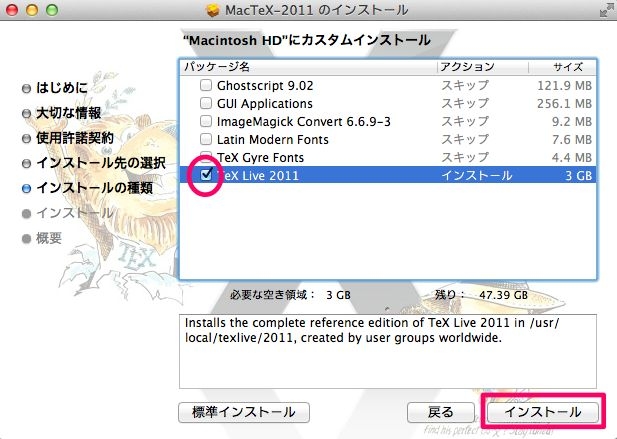This screenshot has height=439, width=617.
Task: Click the スキップ action for GUI Applications
Action: [465, 103]
